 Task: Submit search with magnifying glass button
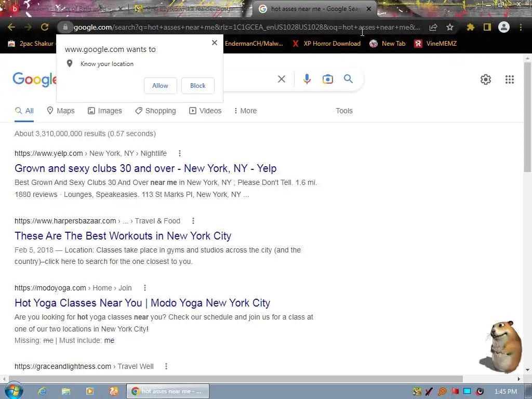point(349,79)
